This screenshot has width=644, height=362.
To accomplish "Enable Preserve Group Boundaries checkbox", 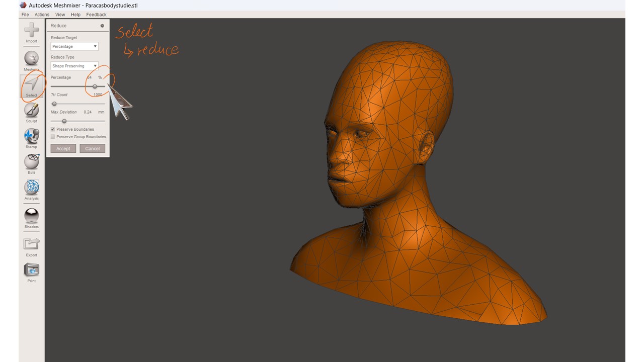I will (x=53, y=137).
